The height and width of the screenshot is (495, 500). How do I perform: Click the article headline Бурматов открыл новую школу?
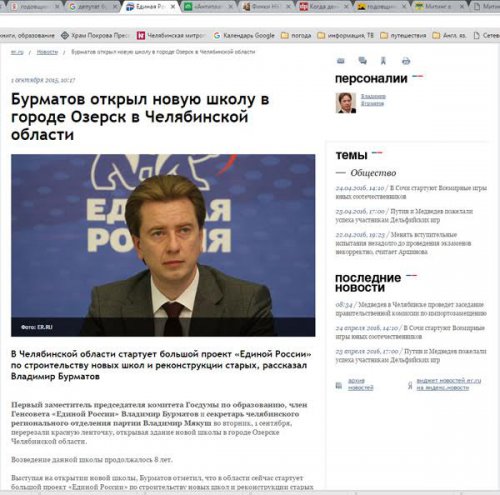(x=140, y=117)
